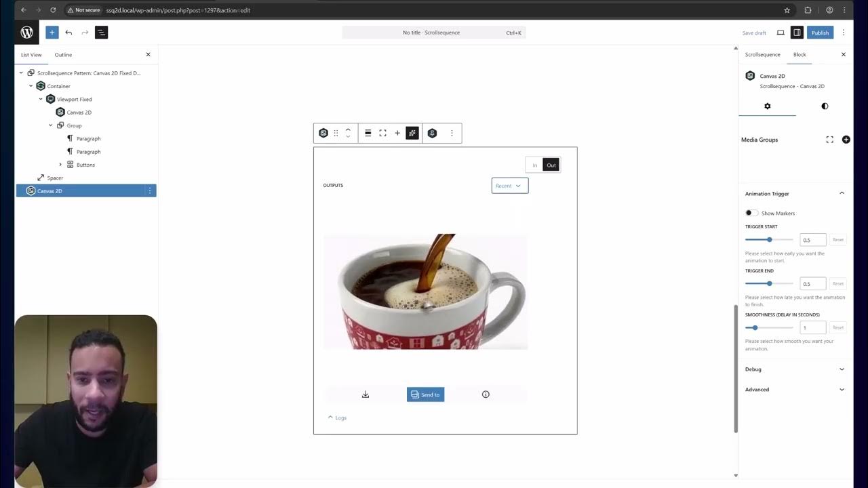This screenshot has height=488, width=868.
Task: Click the block inserter plus icon
Action: pyautogui.click(x=52, y=32)
